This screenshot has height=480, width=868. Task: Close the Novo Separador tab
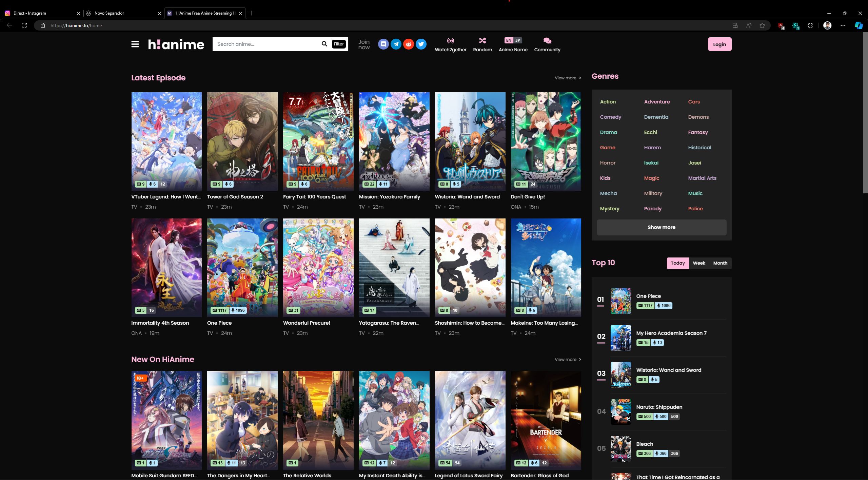pos(159,13)
